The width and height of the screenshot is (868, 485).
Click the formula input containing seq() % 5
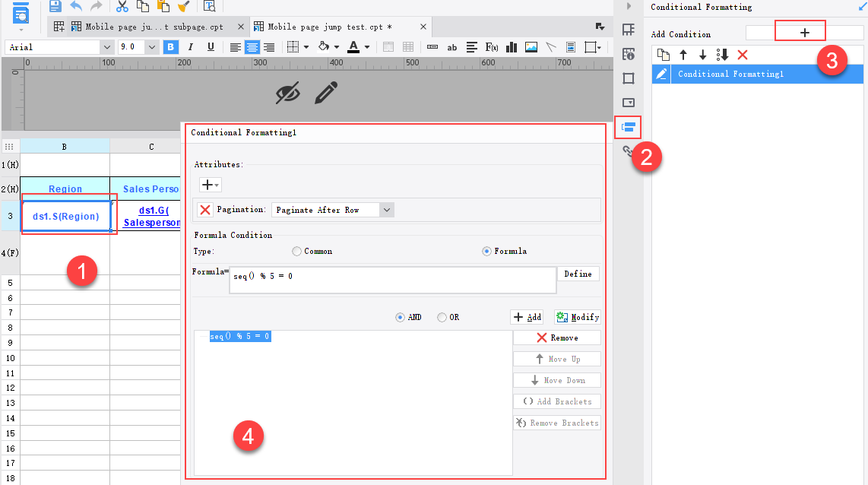point(392,281)
